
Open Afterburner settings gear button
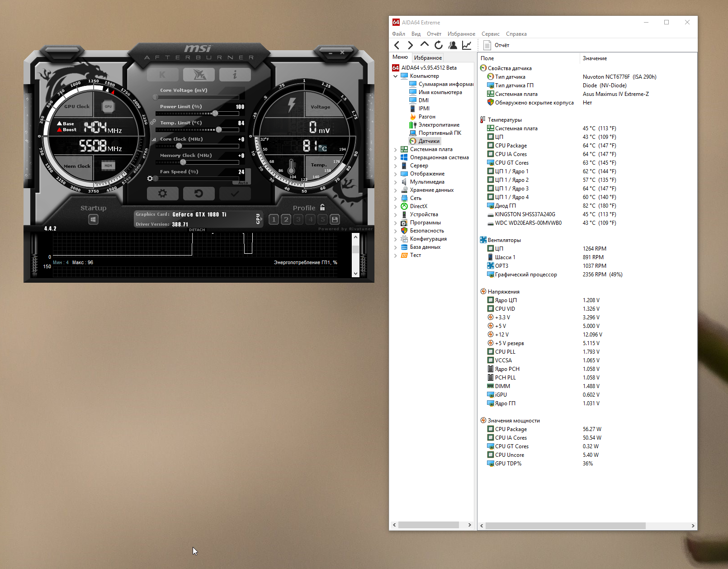coord(162,194)
